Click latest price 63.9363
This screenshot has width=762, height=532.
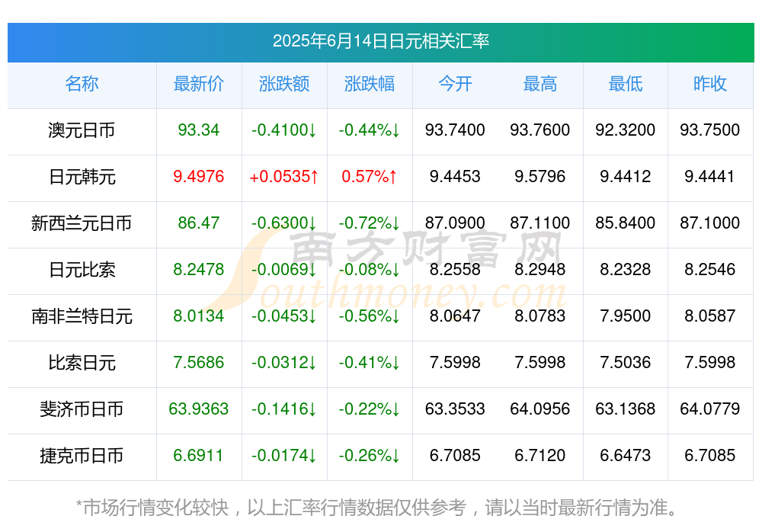tap(199, 409)
